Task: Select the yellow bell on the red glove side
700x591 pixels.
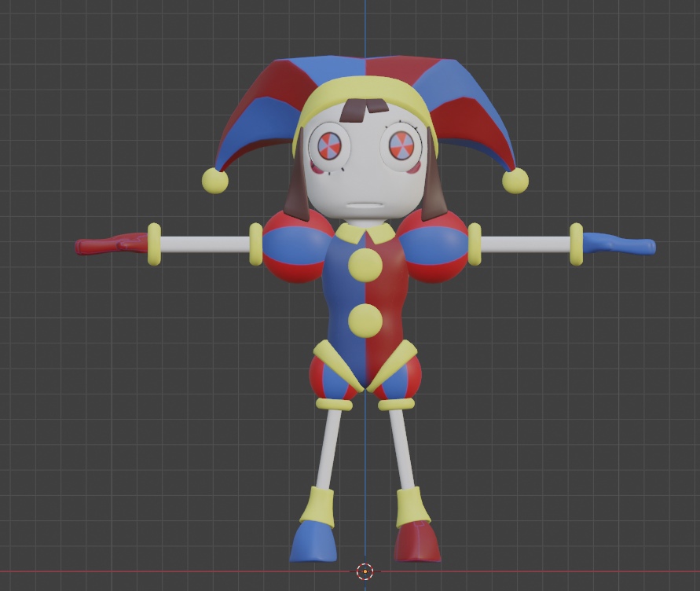Action: click(214, 181)
